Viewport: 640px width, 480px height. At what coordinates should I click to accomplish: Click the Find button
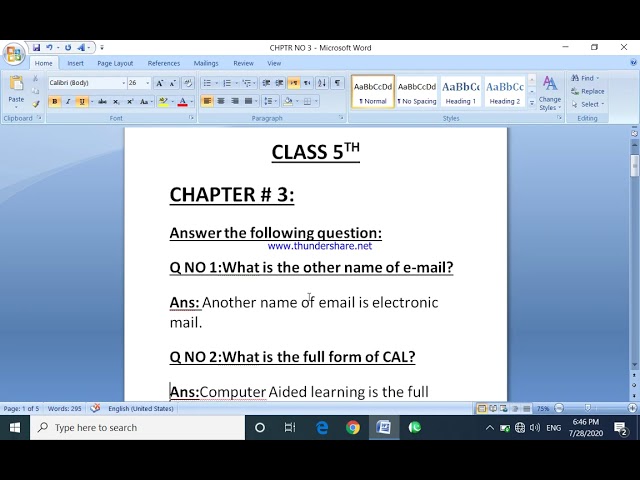click(585, 78)
